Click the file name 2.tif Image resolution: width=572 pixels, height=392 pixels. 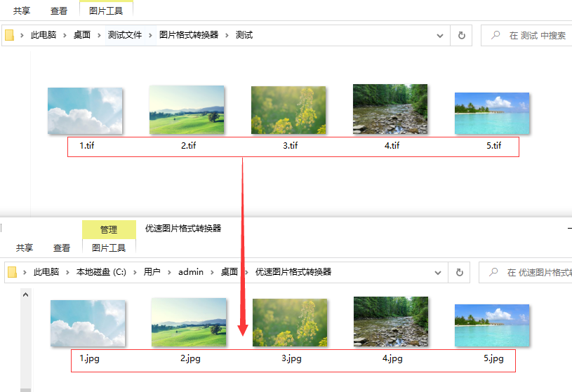click(x=189, y=145)
